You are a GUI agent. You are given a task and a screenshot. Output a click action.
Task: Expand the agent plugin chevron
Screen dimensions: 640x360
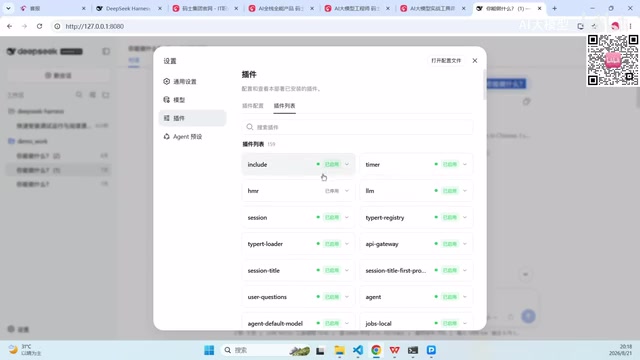click(464, 297)
